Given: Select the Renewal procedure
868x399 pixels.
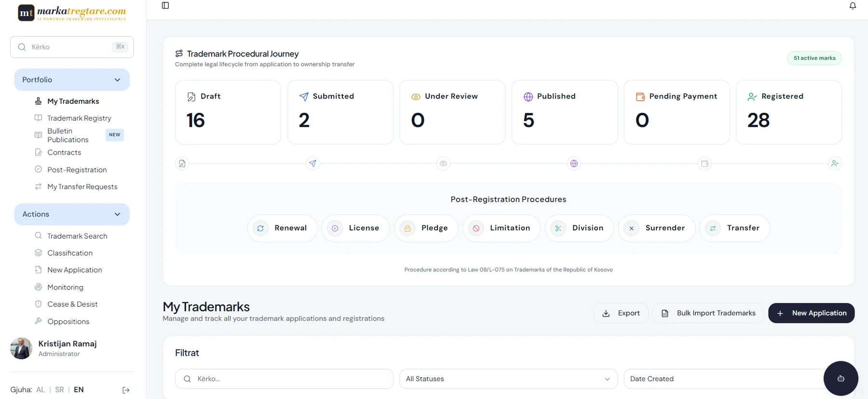Looking at the screenshot, I should pos(282,228).
